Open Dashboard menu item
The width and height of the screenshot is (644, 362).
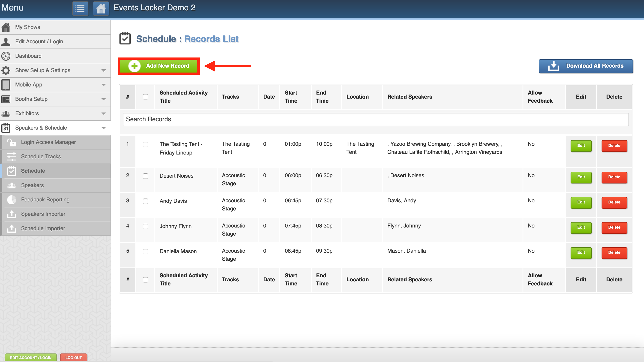55,56
